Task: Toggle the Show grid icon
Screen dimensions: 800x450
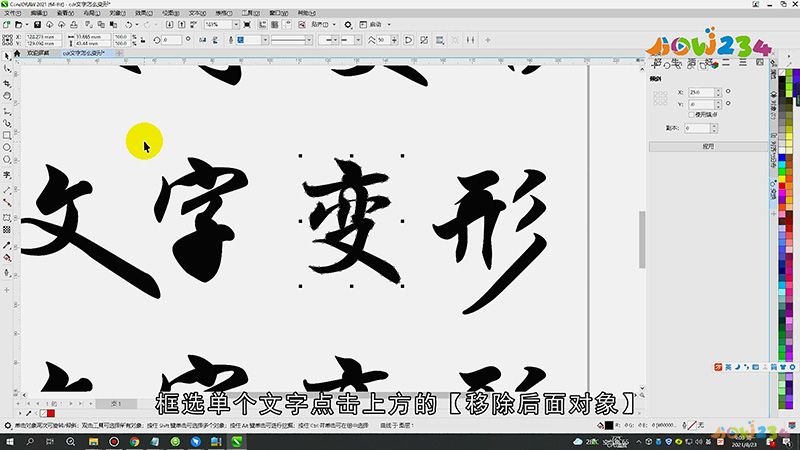Action: click(x=274, y=24)
